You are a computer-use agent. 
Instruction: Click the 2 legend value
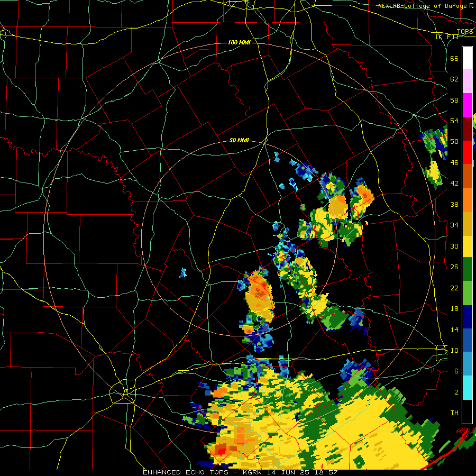point(456,392)
